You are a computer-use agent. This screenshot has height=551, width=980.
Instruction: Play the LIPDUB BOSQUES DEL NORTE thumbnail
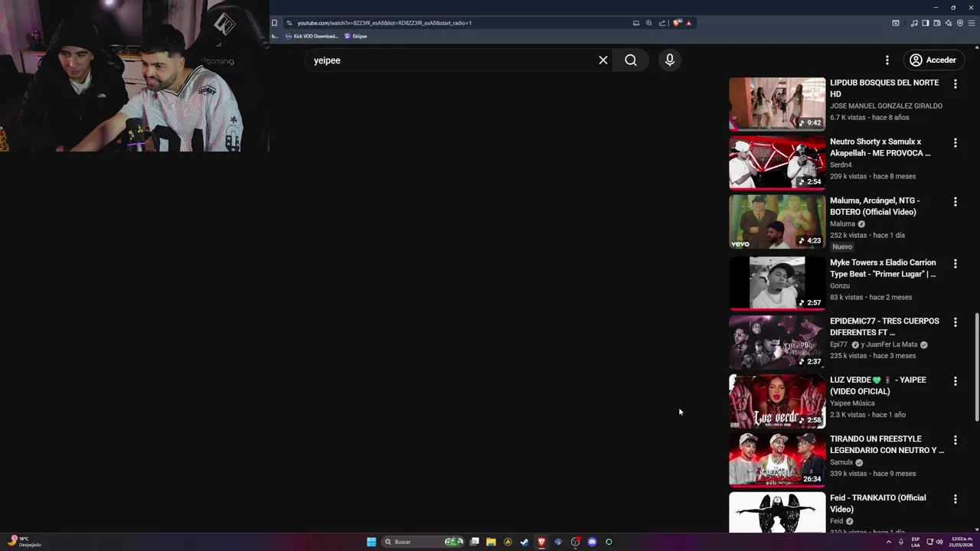click(x=777, y=103)
